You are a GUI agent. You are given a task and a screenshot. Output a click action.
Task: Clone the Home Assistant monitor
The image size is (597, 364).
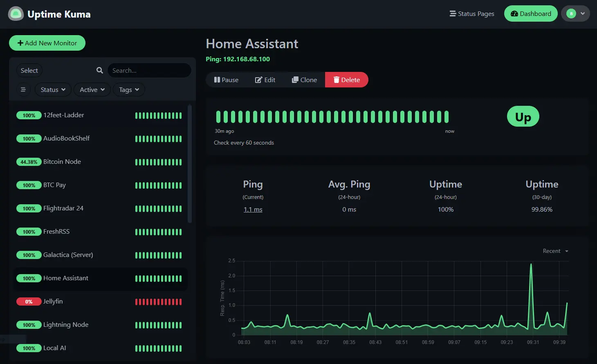pyautogui.click(x=304, y=80)
